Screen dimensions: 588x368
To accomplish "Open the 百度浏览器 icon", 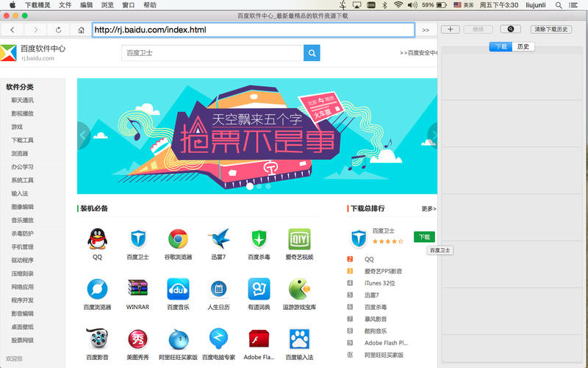I will pyautogui.click(x=97, y=289).
